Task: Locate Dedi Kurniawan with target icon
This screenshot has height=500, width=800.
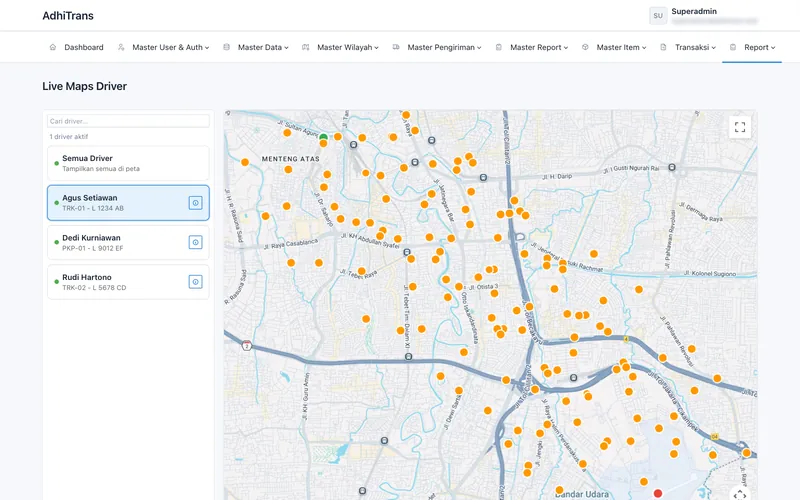Action: 195,242
